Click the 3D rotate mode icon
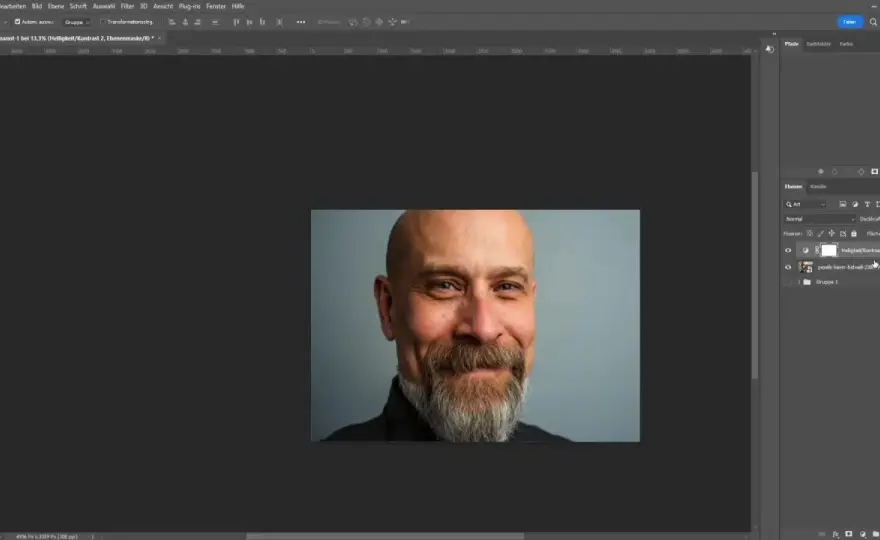Image resolution: width=880 pixels, height=540 pixels. point(353,22)
